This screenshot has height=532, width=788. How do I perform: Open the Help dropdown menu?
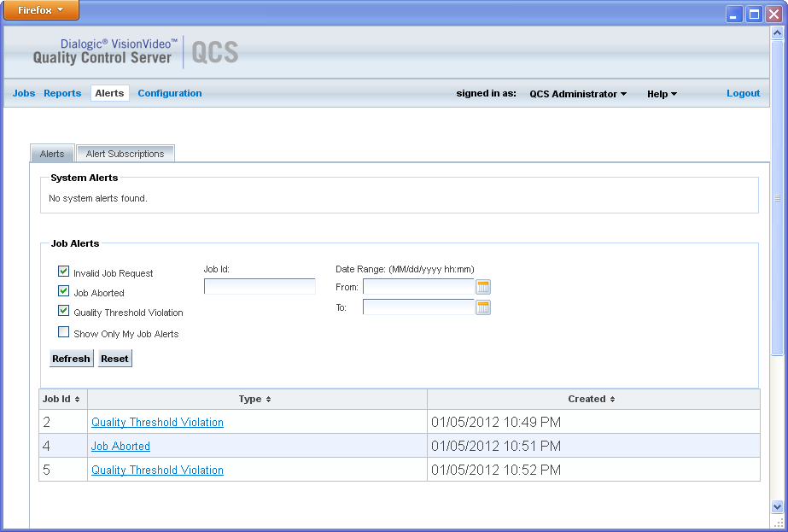[662, 94]
